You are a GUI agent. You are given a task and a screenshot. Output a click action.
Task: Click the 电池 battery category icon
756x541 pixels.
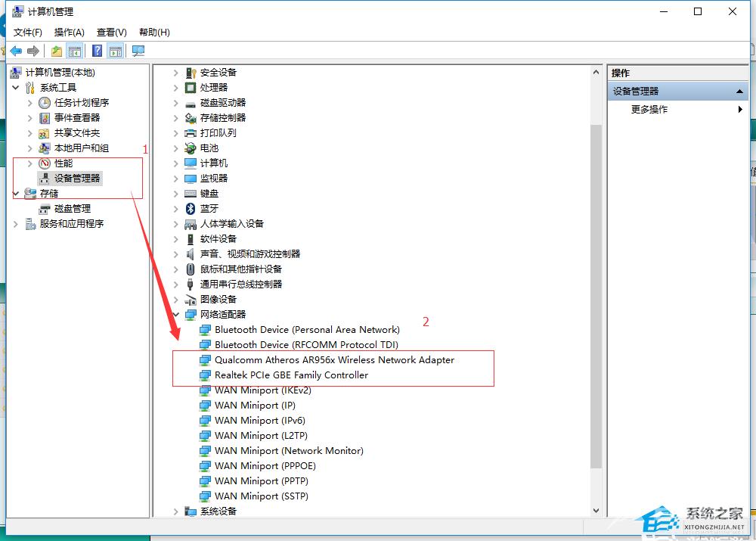(x=191, y=148)
